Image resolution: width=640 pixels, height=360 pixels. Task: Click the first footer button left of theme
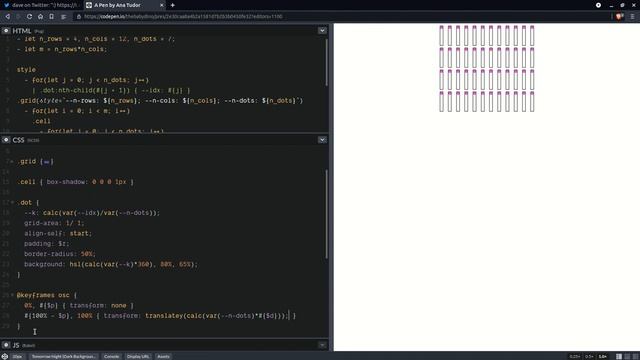(18, 356)
